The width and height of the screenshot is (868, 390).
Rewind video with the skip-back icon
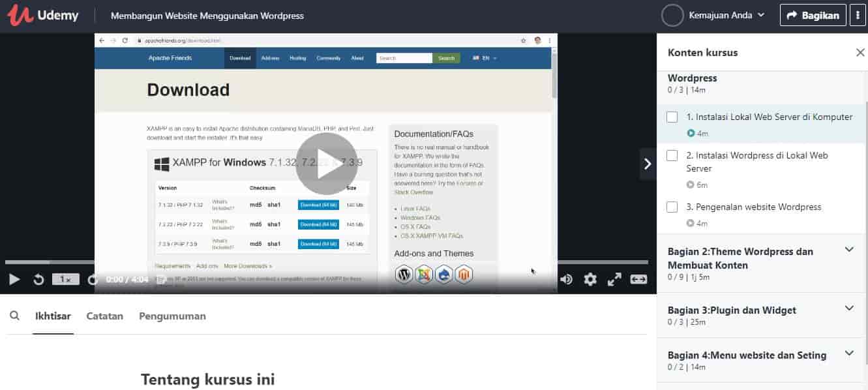click(38, 279)
